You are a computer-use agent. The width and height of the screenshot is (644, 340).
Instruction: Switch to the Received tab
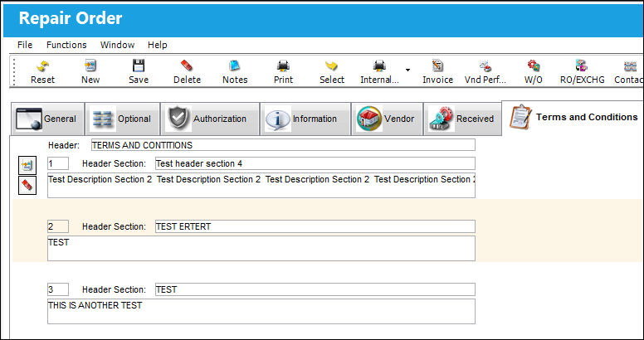click(462, 119)
